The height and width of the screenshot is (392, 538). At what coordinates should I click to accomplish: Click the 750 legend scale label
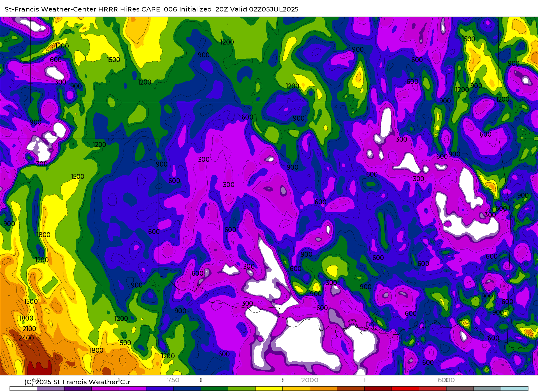point(173,380)
